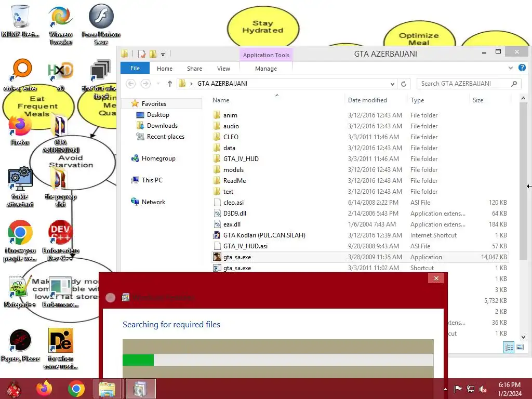Click the taskbar clock showing 6:16 PM

pyautogui.click(x=509, y=389)
